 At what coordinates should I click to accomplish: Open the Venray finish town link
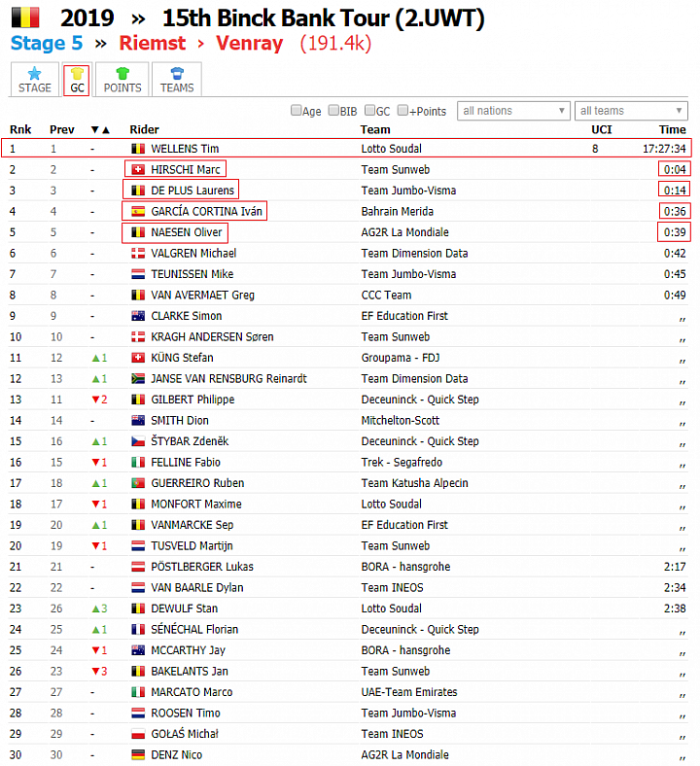pyautogui.click(x=250, y=43)
